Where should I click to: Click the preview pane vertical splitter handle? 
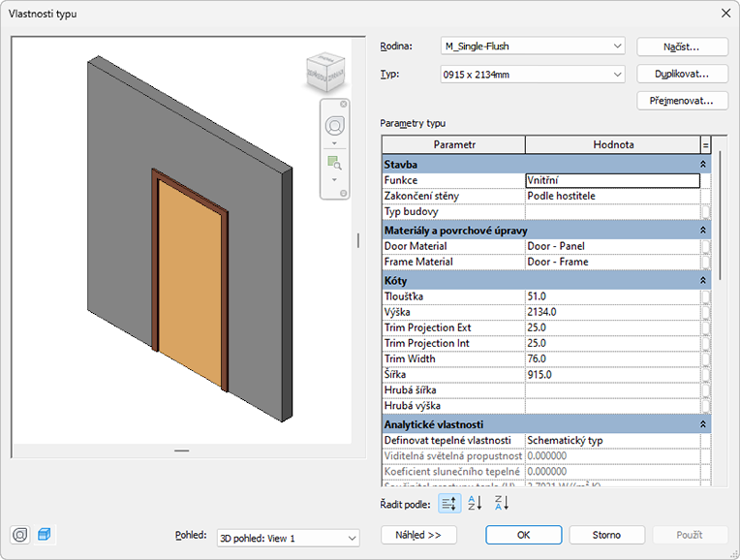358,240
